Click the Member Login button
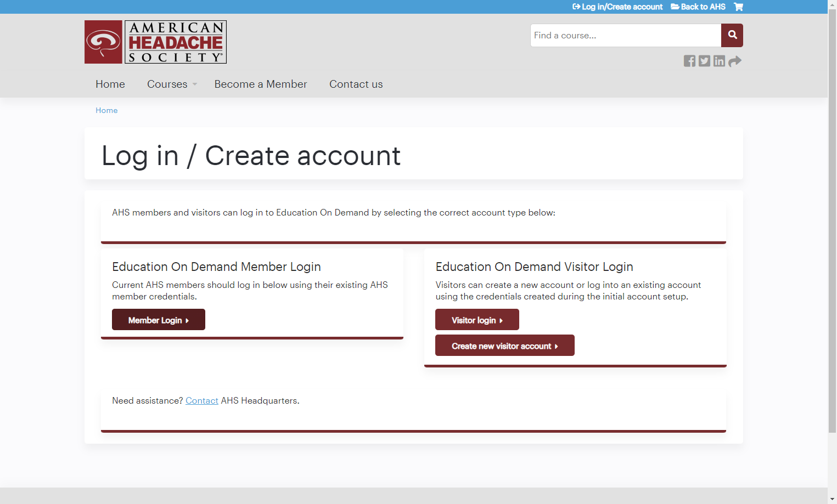Viewport: 837px width, 504px height. [x=159, y=320]
